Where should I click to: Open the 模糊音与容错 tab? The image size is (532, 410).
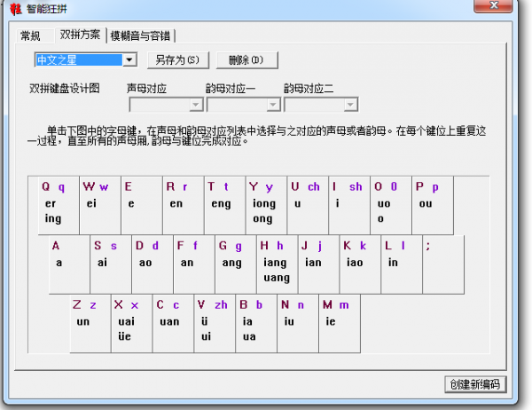[x=141, y=35]
